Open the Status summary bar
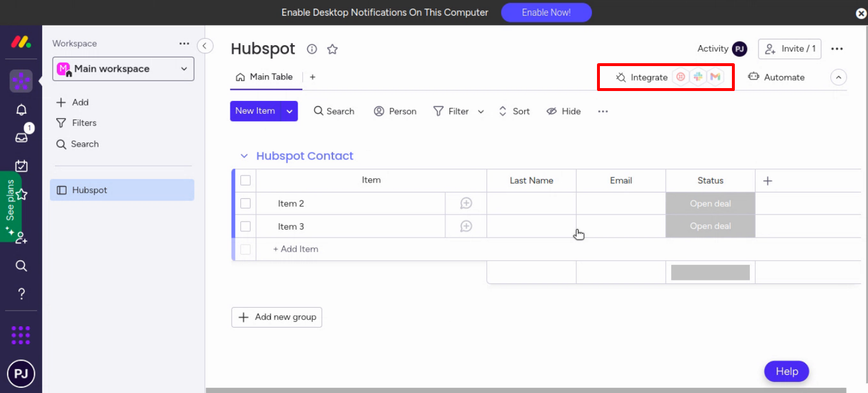This screenshot has width=868, height=393. coord(710,272)
